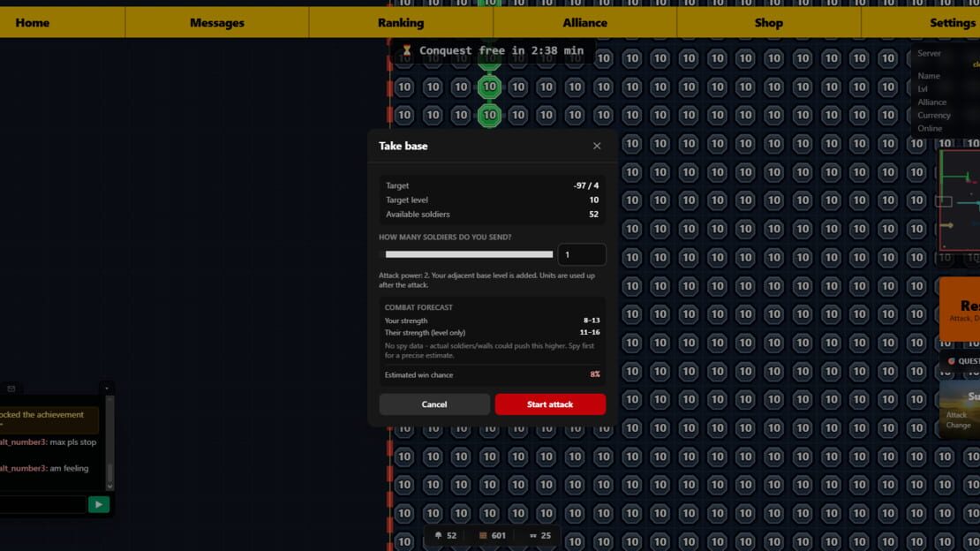This screenshot has height=551, width=980.
Task: Click the "Name" label in the info panel
Action: 929,76
